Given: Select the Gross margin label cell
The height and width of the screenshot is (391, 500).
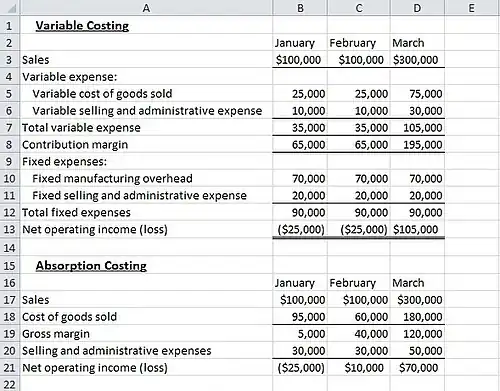Looking at the screenshot, I should tap(146, 334).
